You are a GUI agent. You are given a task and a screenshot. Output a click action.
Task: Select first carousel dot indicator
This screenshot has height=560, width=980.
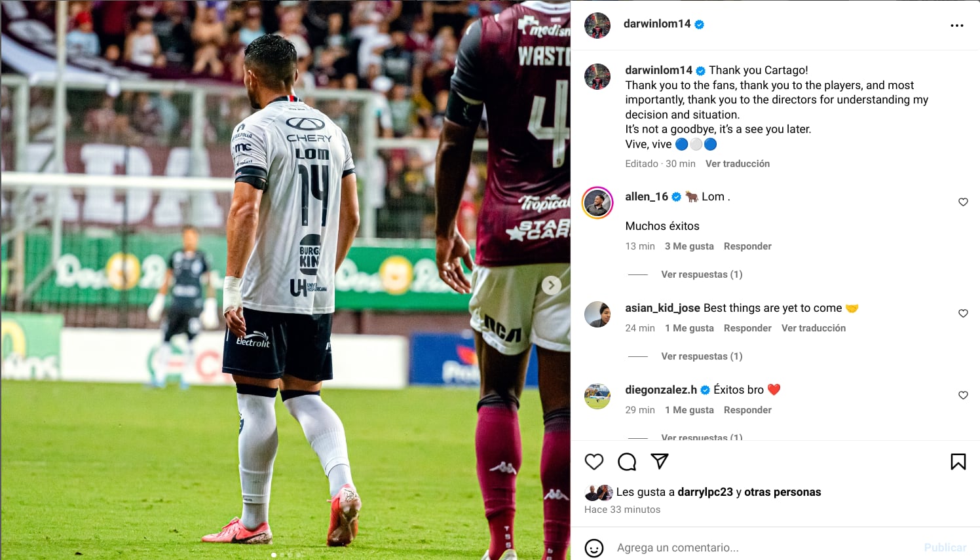[274, 555]
